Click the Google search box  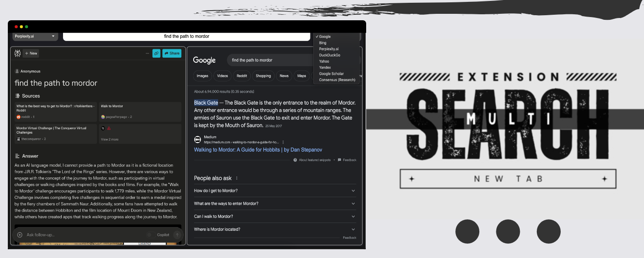coord(271,60)
